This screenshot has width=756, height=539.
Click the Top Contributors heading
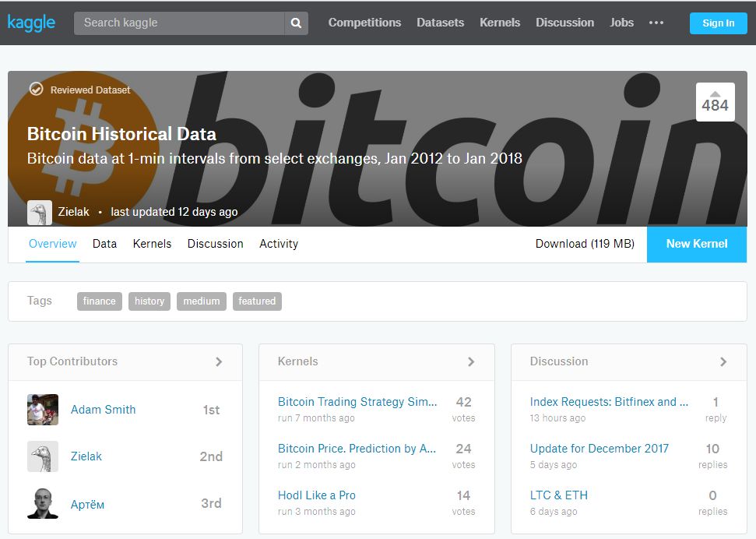point(72,361)
